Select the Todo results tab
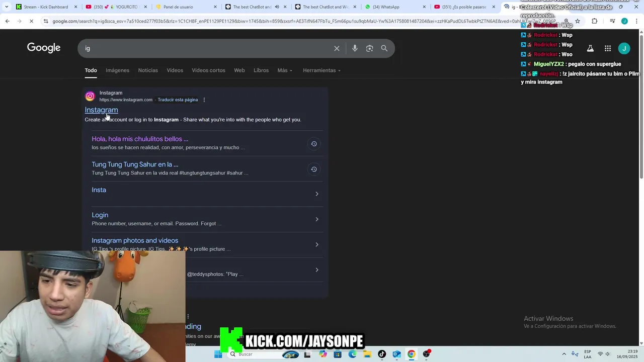Screen dimensions: 644x362 91,70
